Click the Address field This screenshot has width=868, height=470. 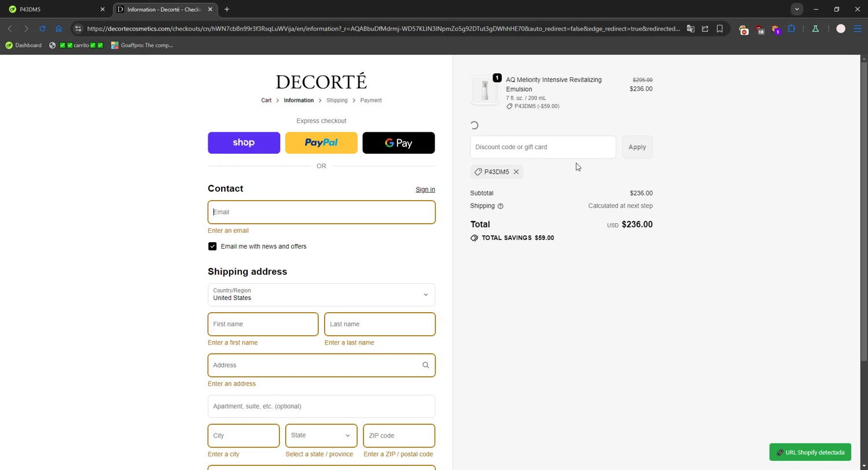pyautogui.click(x=321, y=365)
